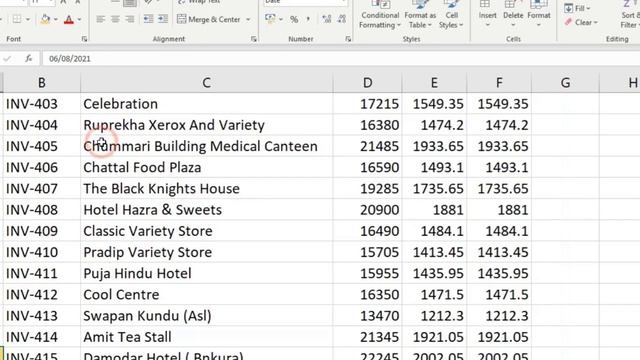Open Format as Table gallery
Image resolution: width=640 pixels, height=360 pixels.
point(420,16)
